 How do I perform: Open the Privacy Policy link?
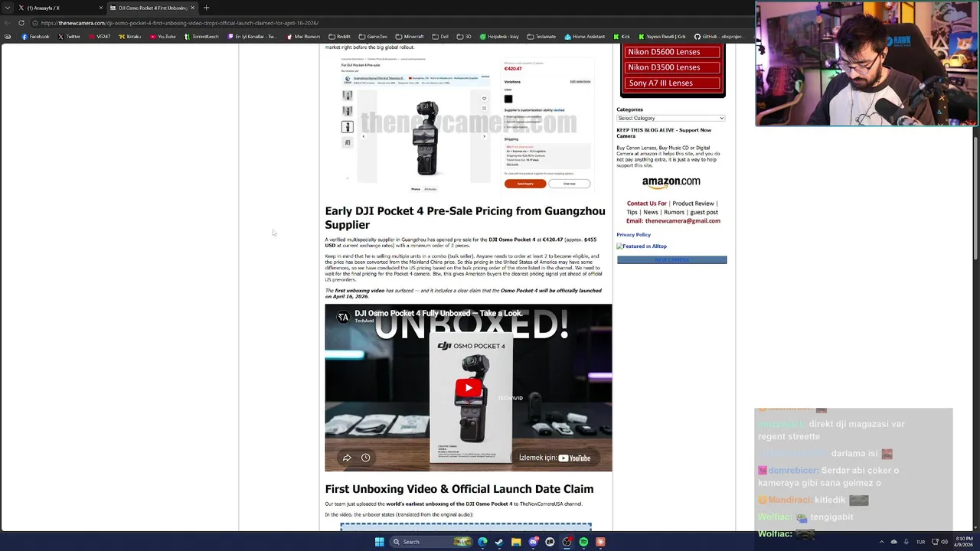point(633,235)
